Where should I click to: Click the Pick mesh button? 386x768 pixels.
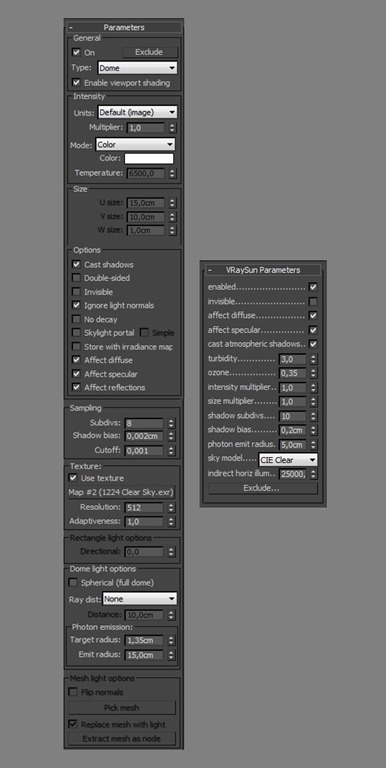pos(121,708)
